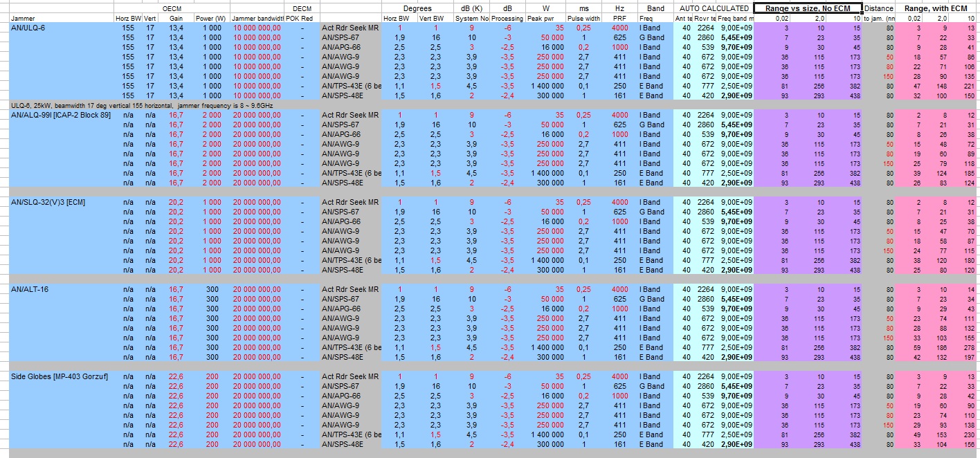Click the POK Red column header
Image resolution: width=980 pixels, height=458 pixels.
[302, 18]
